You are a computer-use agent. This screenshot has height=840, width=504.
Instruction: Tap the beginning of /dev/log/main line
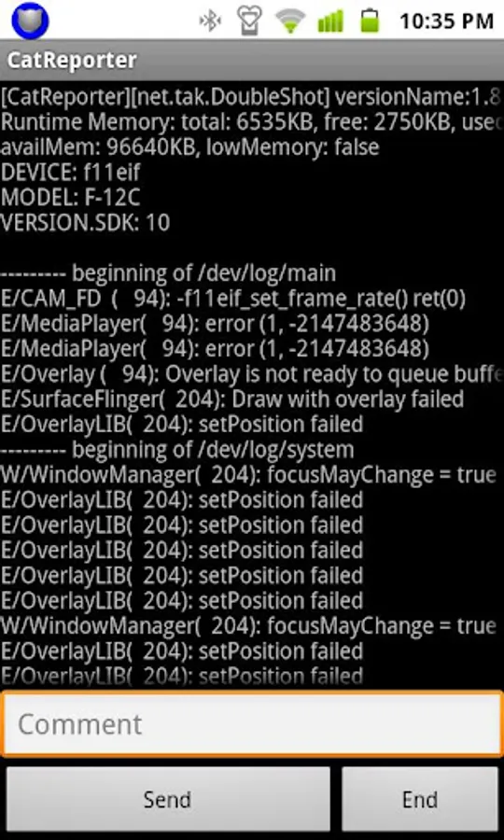[x=168, y=273]
